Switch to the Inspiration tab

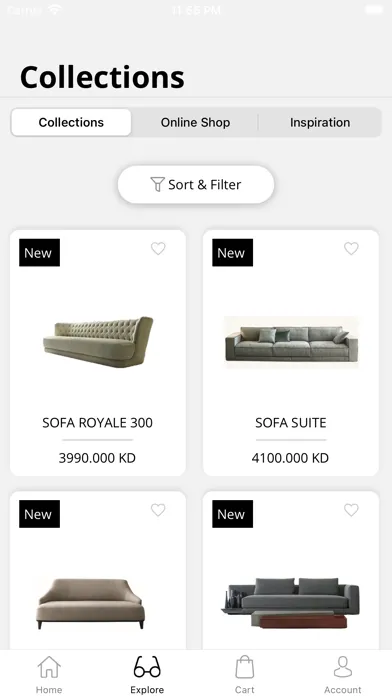(320, 123)
